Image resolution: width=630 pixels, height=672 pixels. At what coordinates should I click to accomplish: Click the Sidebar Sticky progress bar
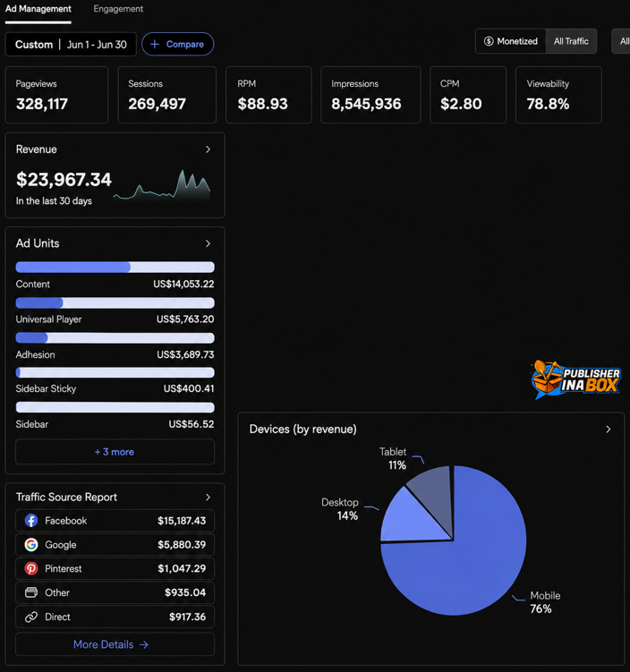[115, 372]
